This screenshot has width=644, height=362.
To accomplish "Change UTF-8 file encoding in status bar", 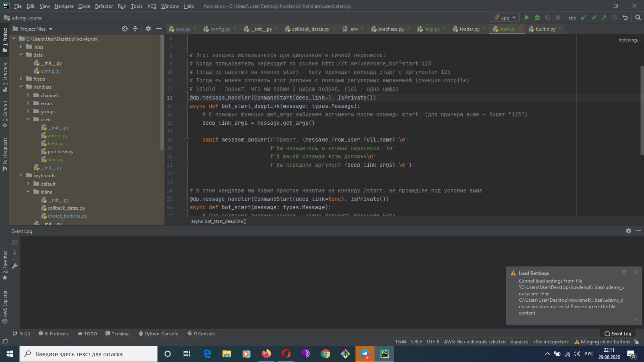I will [433, 342].
